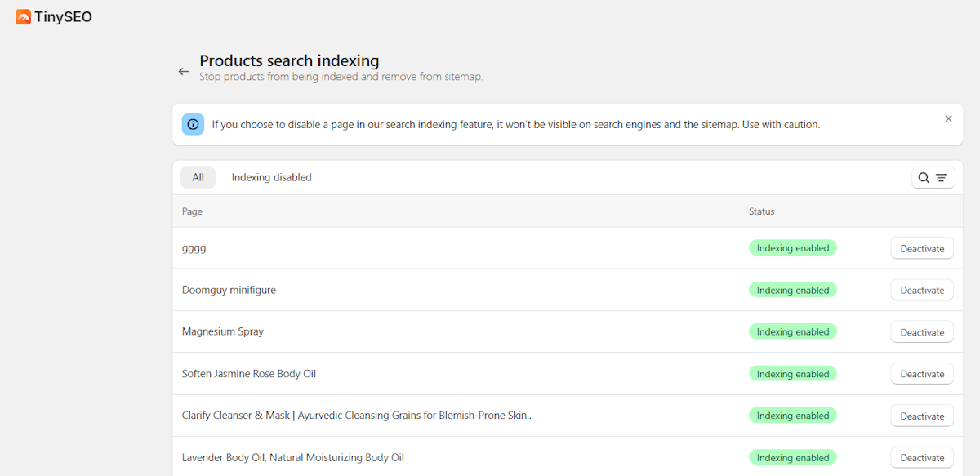Click the gggg product name
This screenshot has height=476, width=980.
click(194, 248)
